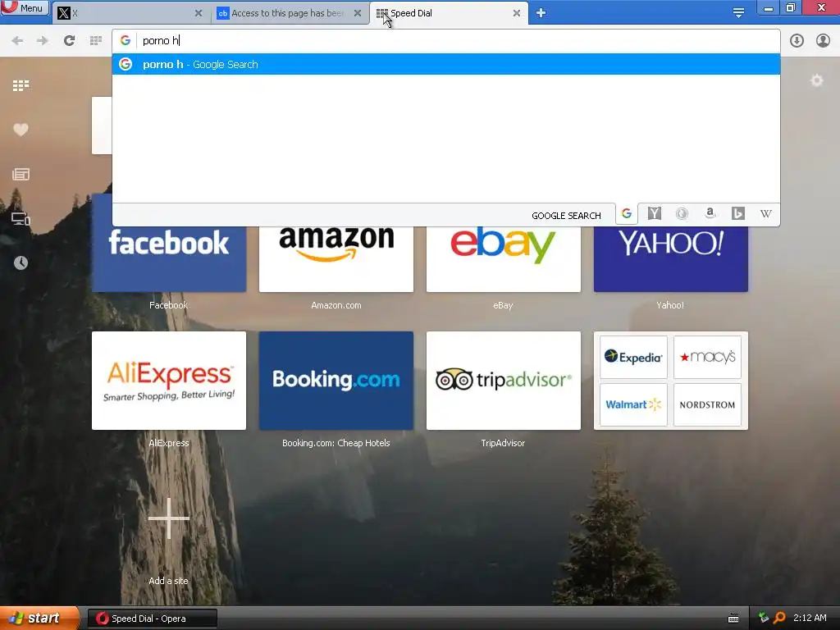Choose DuckDuckGo search engine icon
This screenshot has width=840, height=630.
tap(682, 214)
